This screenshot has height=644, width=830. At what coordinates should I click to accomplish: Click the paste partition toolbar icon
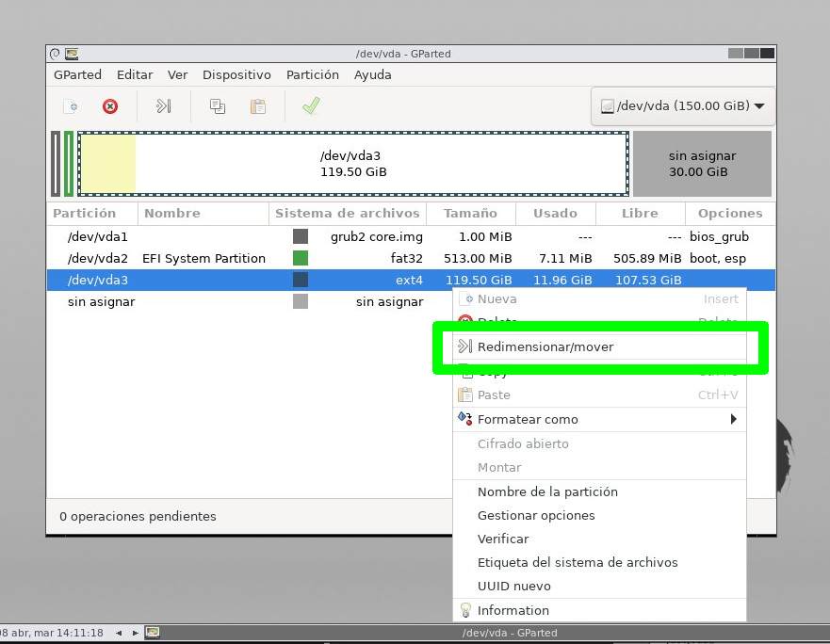(x=257, y=106)
